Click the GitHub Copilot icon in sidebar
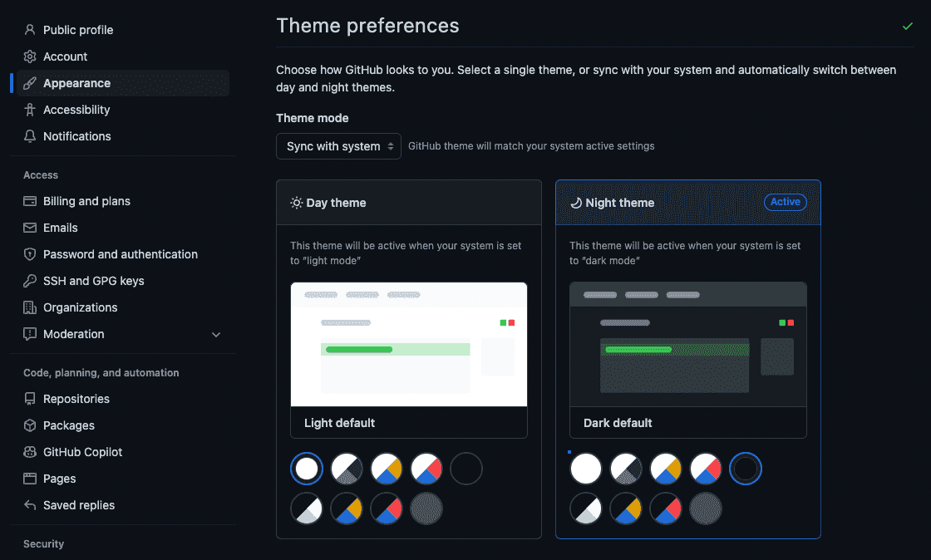931x560 pixels. (x=30, y=452)
